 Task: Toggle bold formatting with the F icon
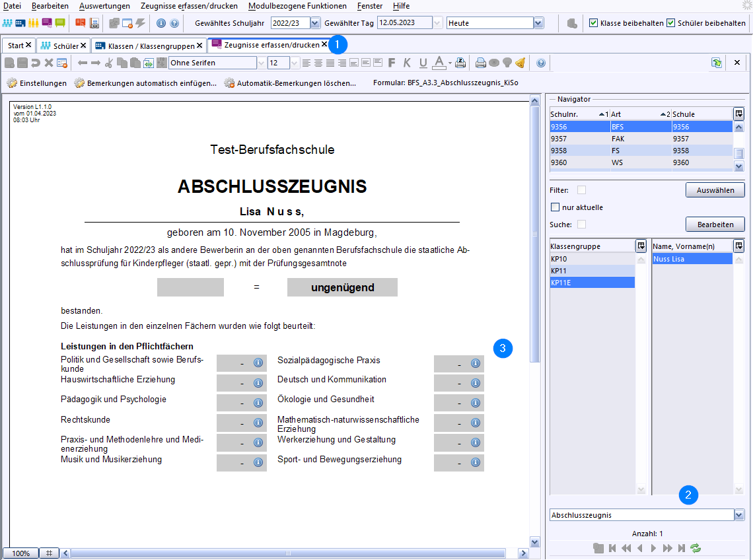(392, 63)
